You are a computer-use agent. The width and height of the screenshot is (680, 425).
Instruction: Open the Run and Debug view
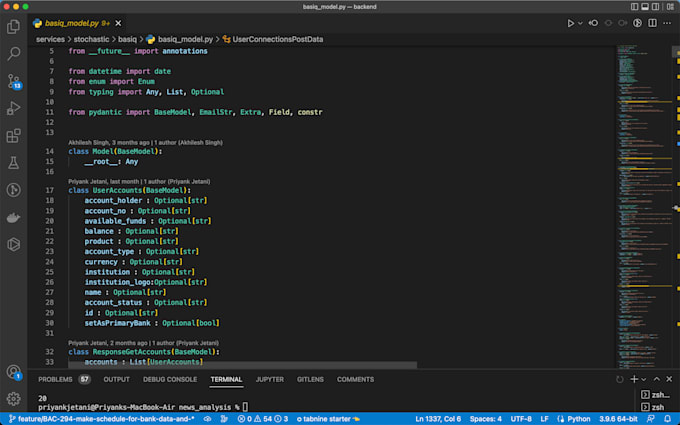[x=13, y=108]
